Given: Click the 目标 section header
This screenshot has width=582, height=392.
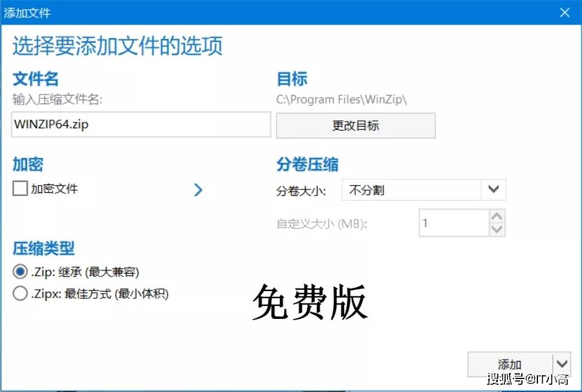Looking at the screenshot, I should point(293,78).
